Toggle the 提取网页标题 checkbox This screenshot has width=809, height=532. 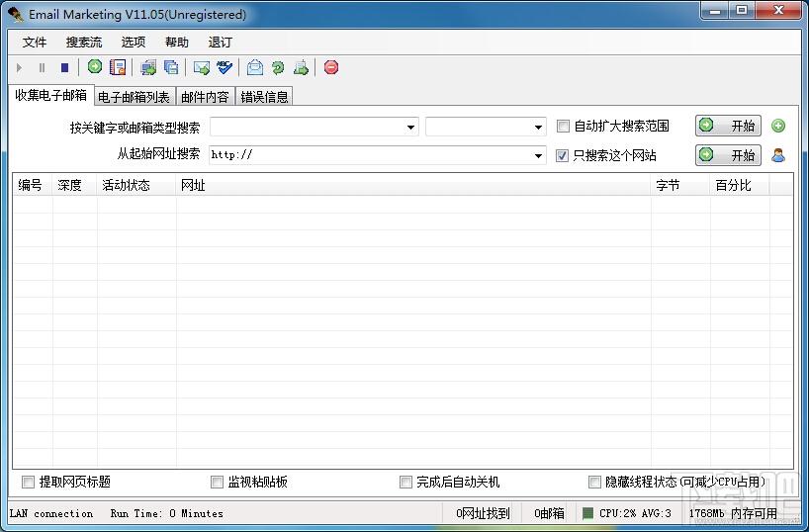28,483
